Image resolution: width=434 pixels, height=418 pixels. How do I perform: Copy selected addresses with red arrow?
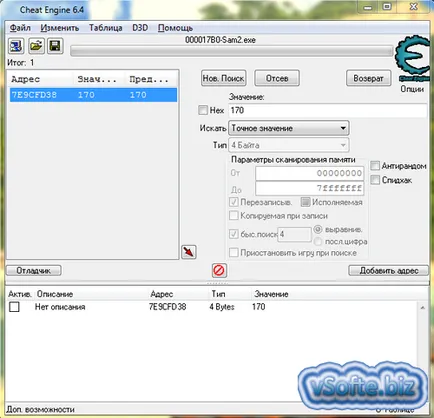pos(189,252)
